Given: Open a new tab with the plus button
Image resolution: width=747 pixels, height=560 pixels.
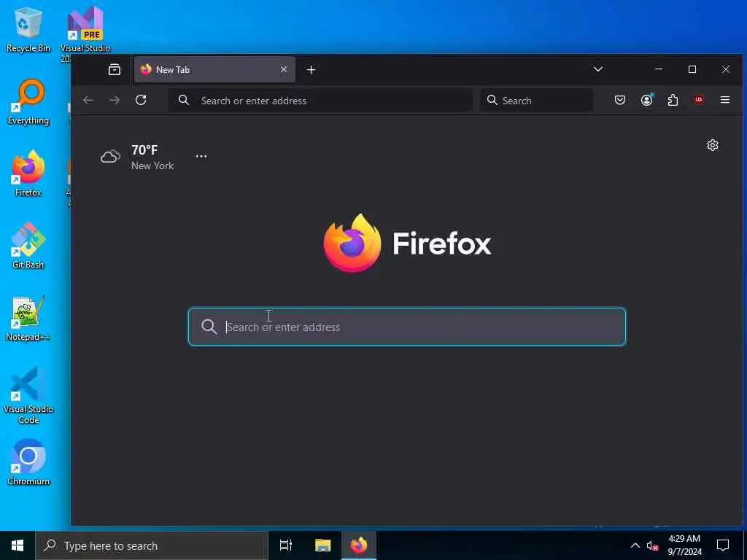Looking at the screenshot, I should 311,70.
